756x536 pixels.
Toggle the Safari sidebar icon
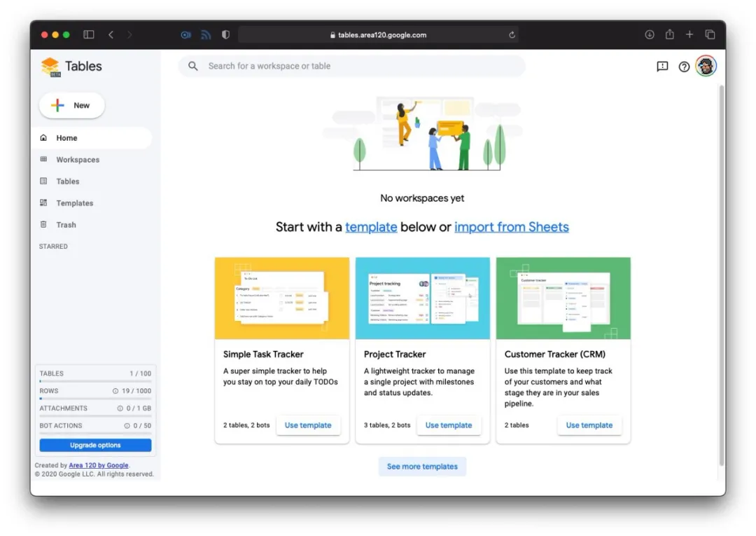click(89, 35)
